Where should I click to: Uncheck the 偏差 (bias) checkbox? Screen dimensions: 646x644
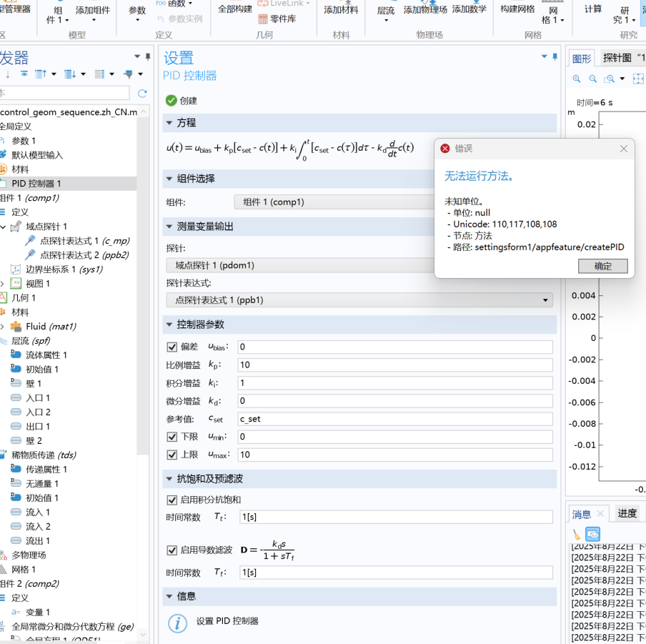(172, 347)
